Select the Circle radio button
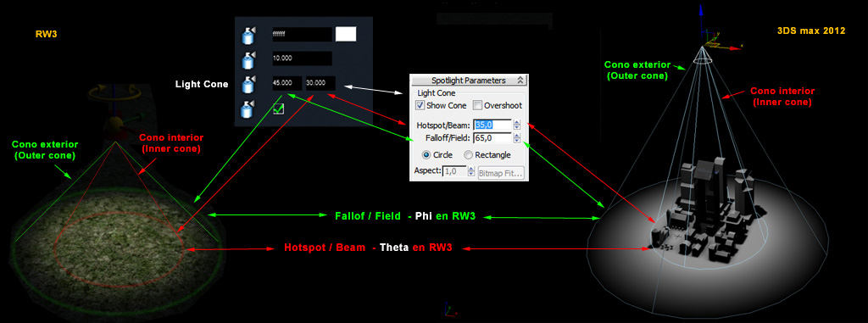The width and height of the screenshot is (868, 323). [426, 155]
